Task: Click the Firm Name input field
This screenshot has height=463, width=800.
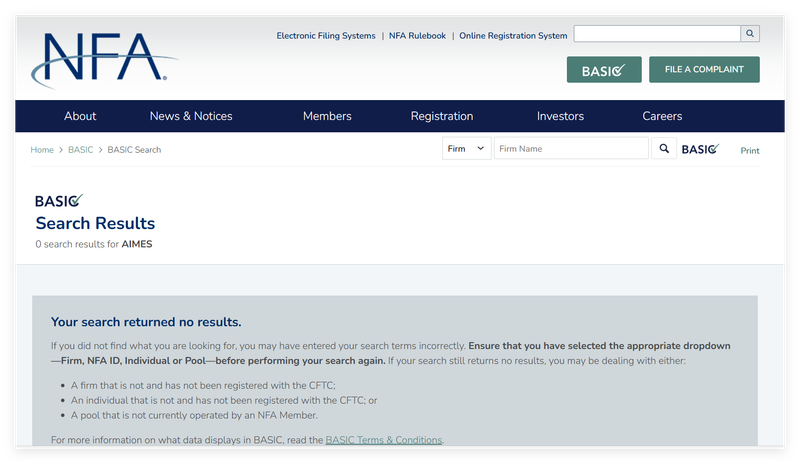Action: tap(571, 149)
